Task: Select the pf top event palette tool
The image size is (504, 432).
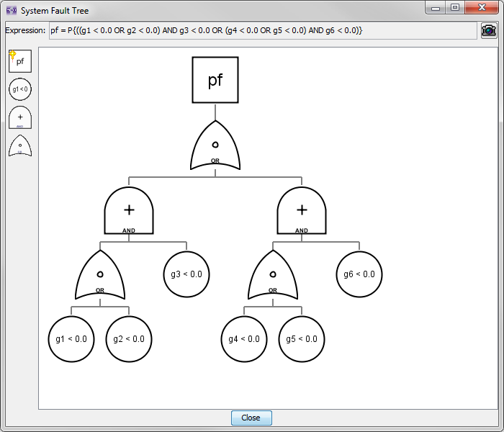Action: tap(20, 61)
